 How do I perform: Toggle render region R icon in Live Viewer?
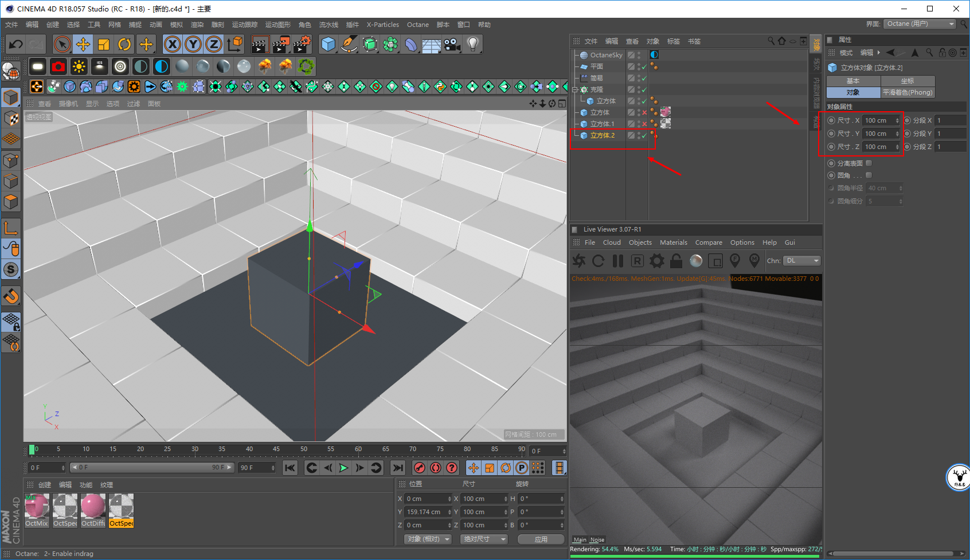pyautogui.click(x=637, y=261)
